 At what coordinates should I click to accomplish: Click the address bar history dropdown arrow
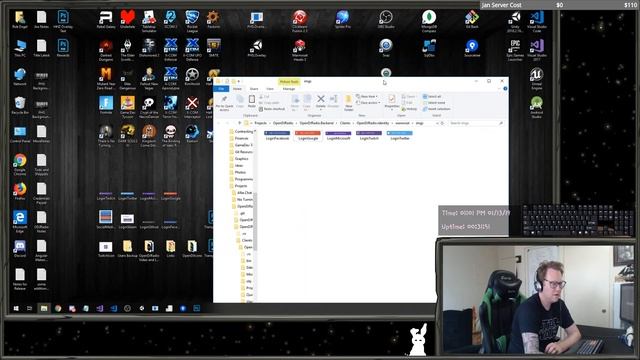(437, 123)
